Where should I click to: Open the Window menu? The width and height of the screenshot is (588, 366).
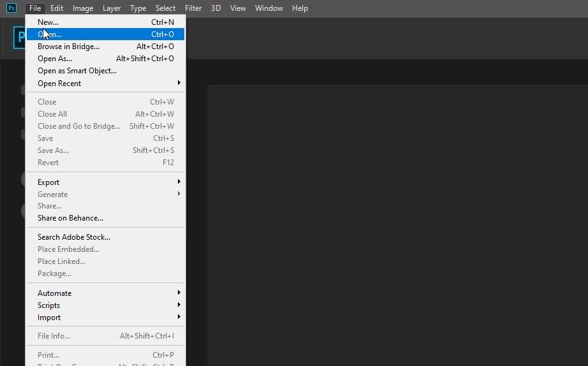pos(269,8)
